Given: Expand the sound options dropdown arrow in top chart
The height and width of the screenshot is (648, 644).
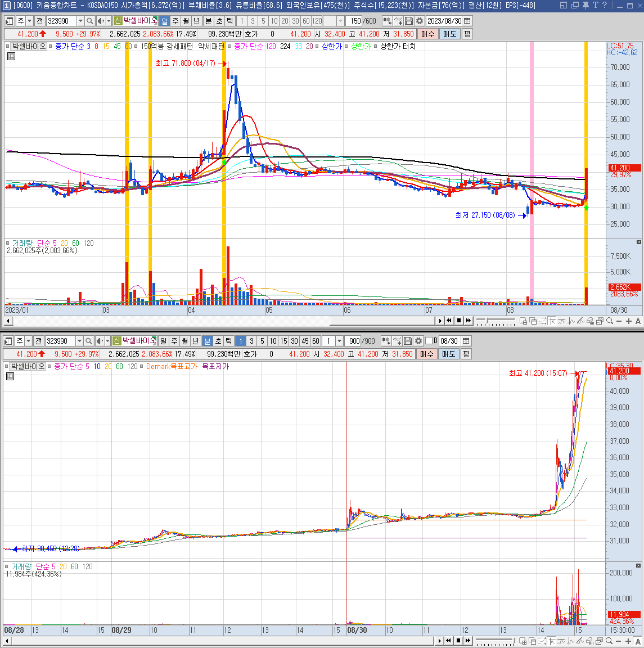Looking at the screenshot, I should coord(109,21).
